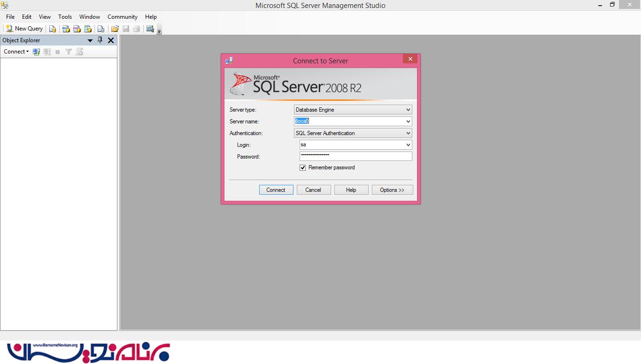Click the Analysis Services MDX Query icon
641x364 pixels.
tap(66, 29)
